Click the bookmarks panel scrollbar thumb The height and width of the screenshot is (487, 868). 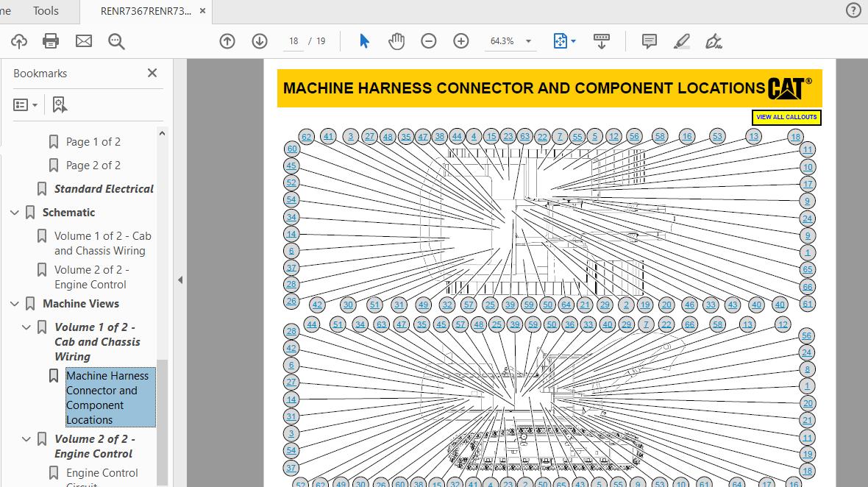[162, 423]
